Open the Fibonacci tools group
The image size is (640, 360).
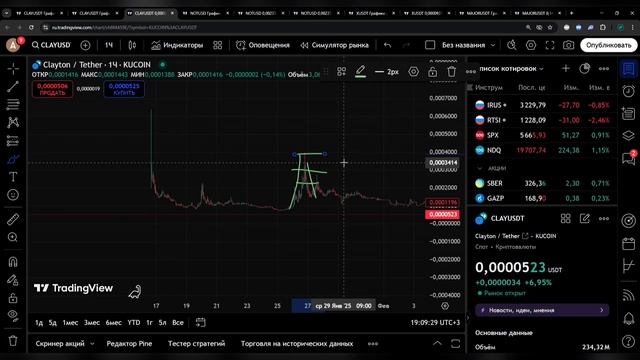(x=13, y=104)
